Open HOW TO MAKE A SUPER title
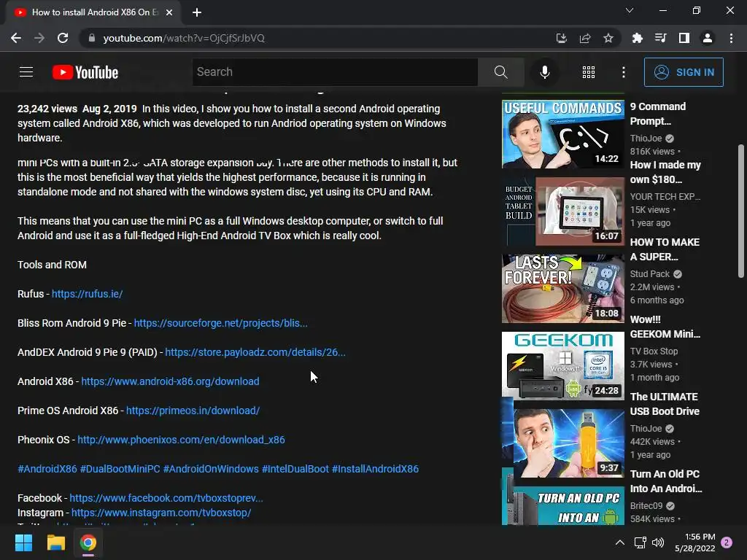Screen dimensions: 747x560 click(665, 249)
